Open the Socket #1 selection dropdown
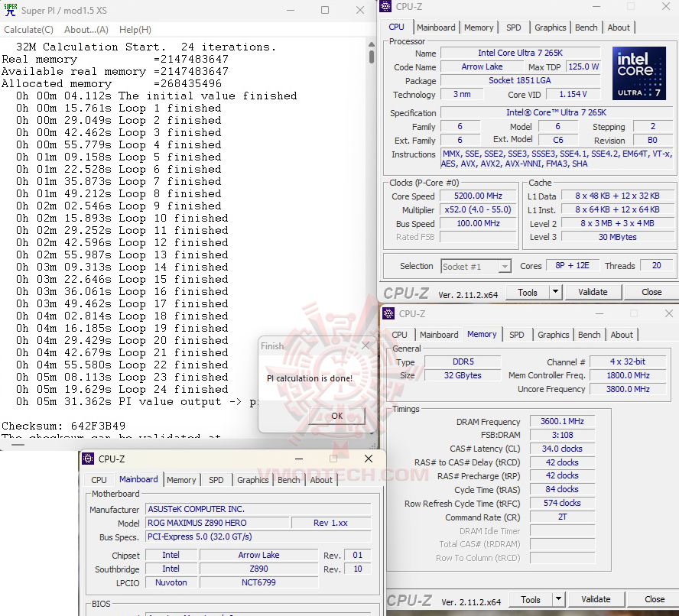Image resolution: width=679 pixels, height=616 pixels. pos(476,266)
